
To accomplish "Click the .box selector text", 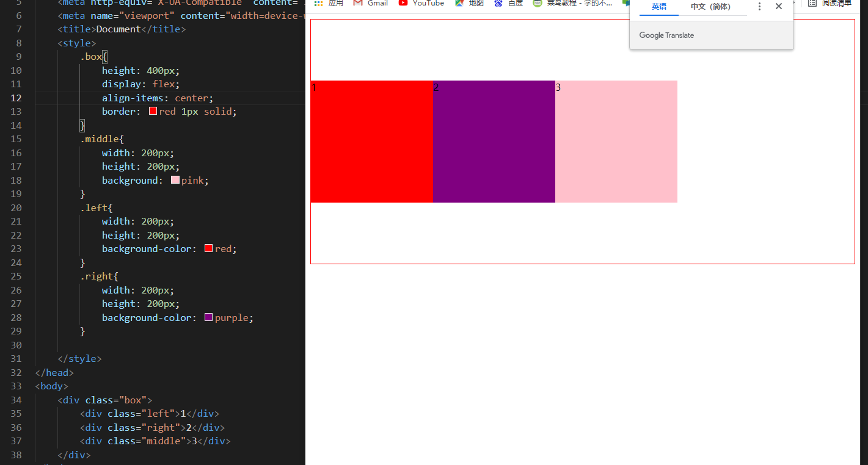I will tap(91, 57).
